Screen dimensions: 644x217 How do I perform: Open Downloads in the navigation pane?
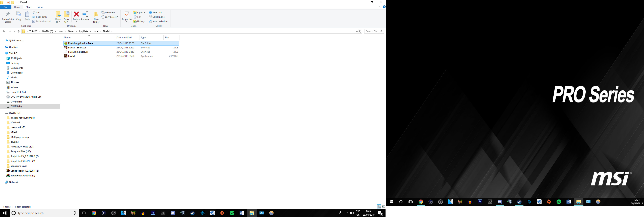(17, 73)
